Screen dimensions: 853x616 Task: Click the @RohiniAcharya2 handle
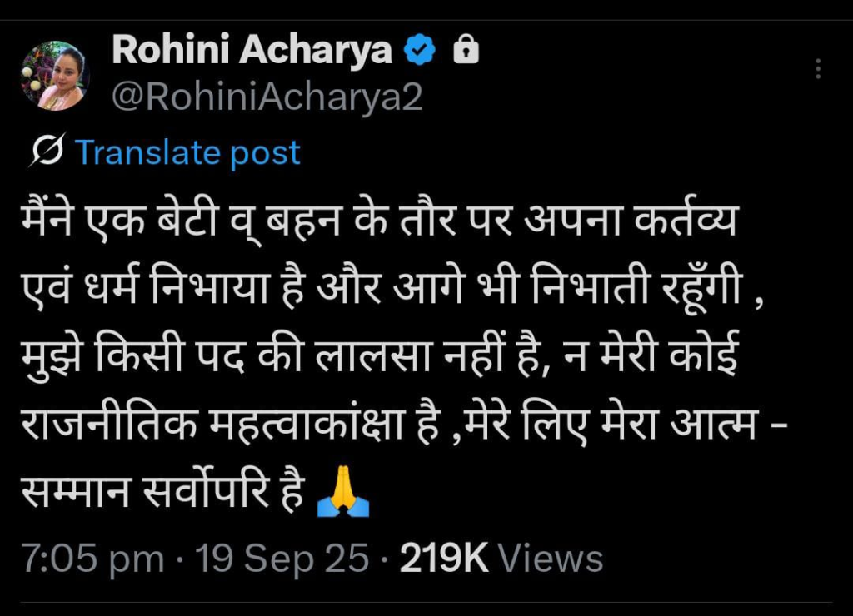click(x=267, y=98)
